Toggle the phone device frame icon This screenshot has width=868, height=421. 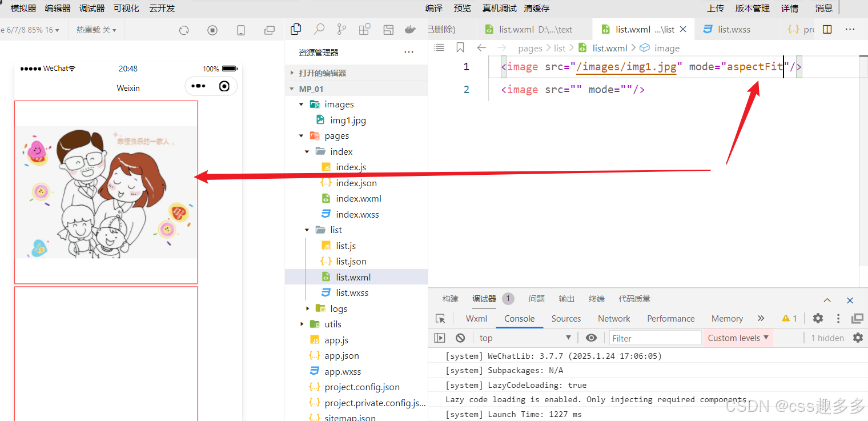(x=241, y=30)
